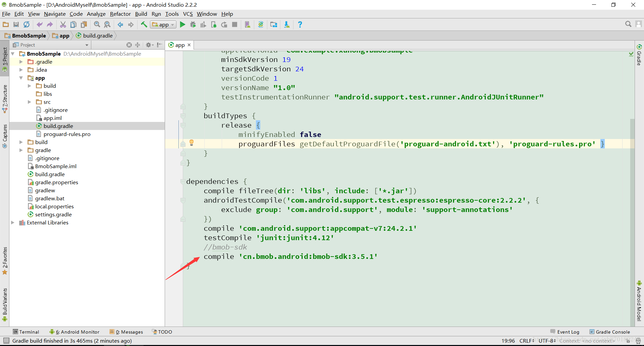644x346 pixels.
Task: Open the Terminal tool window
Action: point(26,332)
